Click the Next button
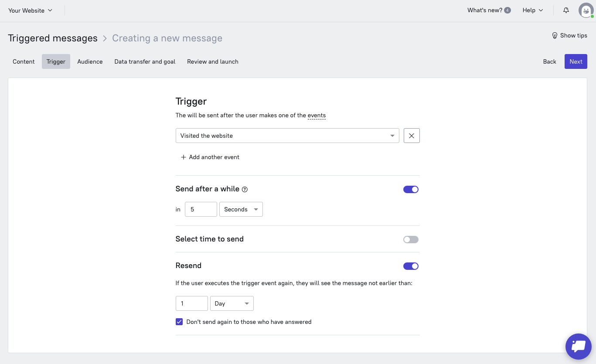Screen dimensions: 596x364 pos(576,61)
